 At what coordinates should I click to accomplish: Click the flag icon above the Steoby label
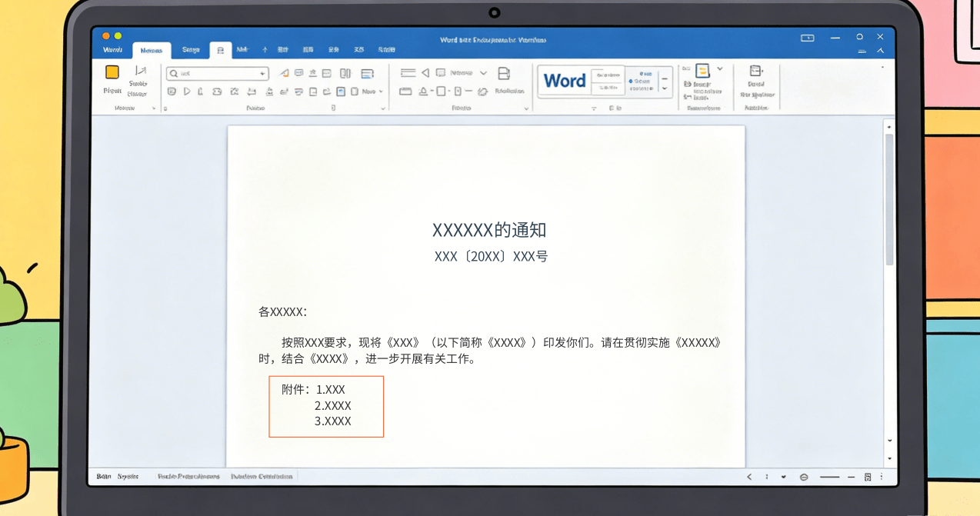click(x=140, y=71)
